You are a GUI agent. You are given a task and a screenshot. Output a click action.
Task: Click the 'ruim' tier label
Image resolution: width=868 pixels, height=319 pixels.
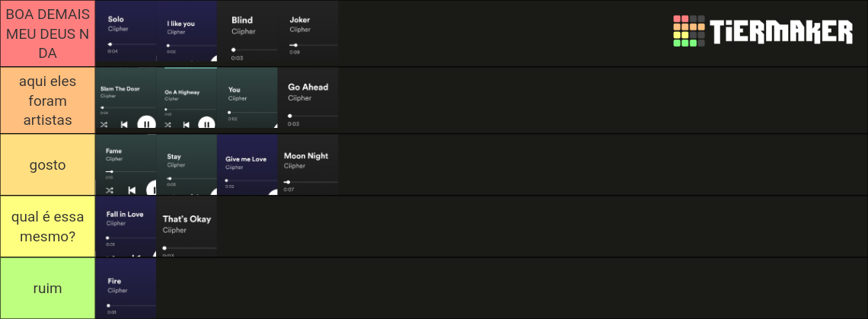(48, 288)
